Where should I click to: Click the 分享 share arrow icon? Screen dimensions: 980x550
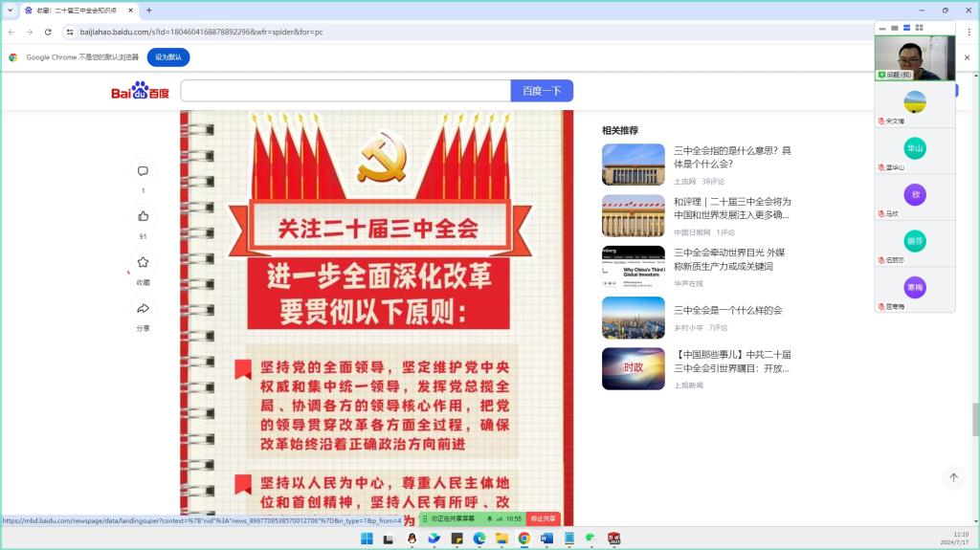point(143,308)
